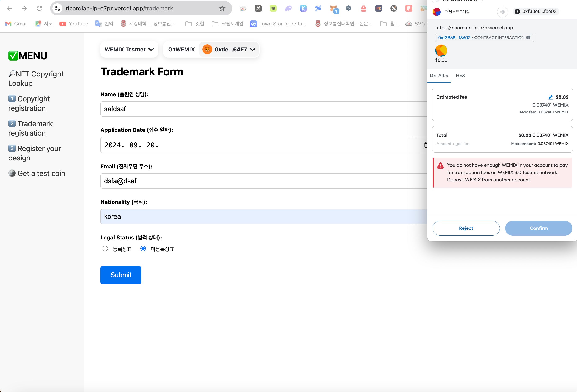Click the Amount + gas fee label
Image resolution: width=577 pixels, height=392 pixels.
pos(453,144)
